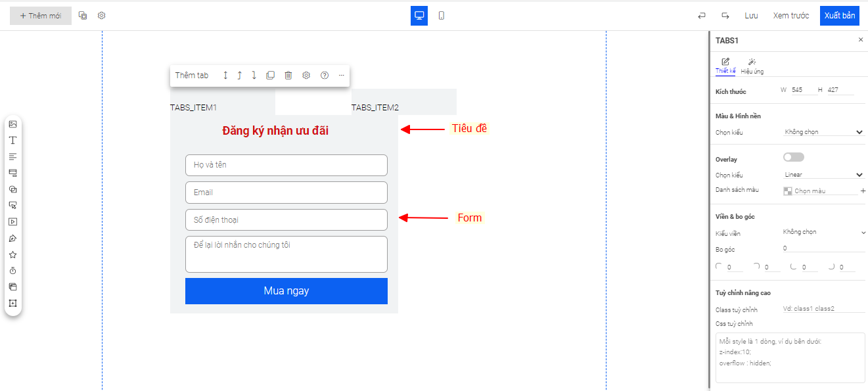The height and width of the screenshot is (391, 868).
Task: Select the image tool in left sidebar
Action: pyautogui.click(x=12, y=124)
